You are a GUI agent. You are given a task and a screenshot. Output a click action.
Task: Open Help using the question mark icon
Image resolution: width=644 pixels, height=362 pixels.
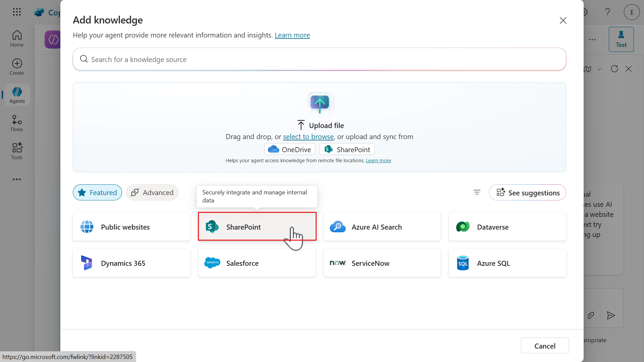(608, 12)
